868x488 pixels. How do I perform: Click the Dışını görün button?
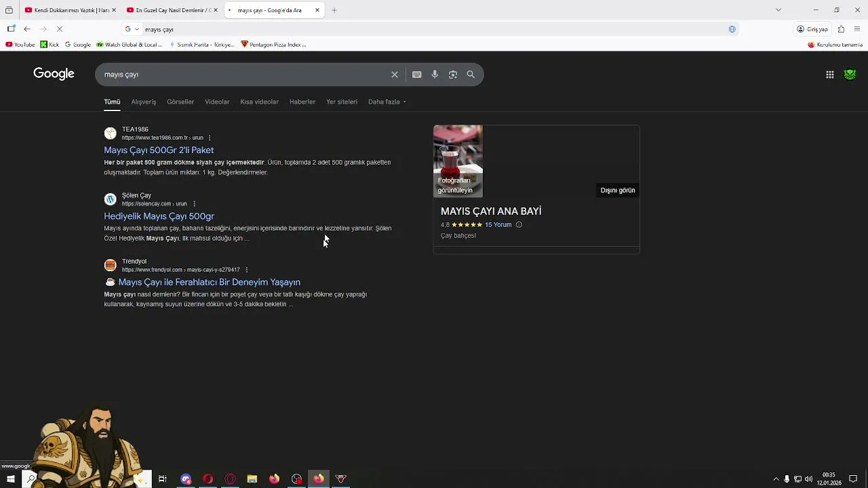click(x=618, y=190)
